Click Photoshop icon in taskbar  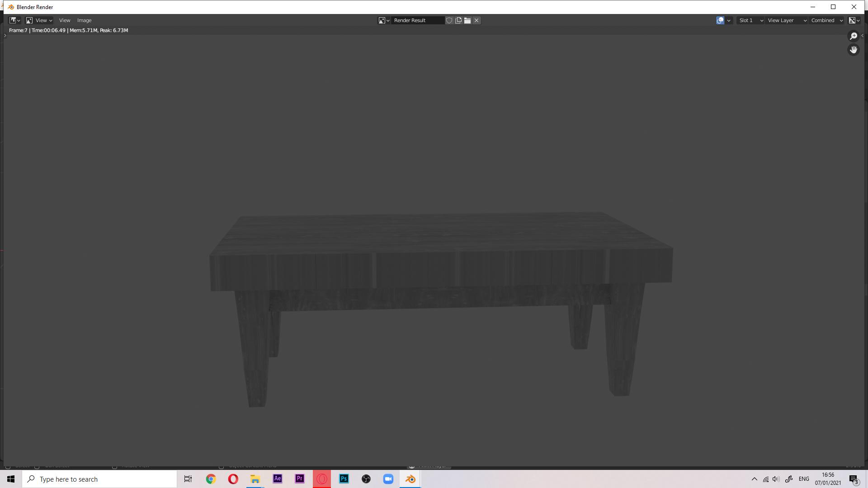344,479
